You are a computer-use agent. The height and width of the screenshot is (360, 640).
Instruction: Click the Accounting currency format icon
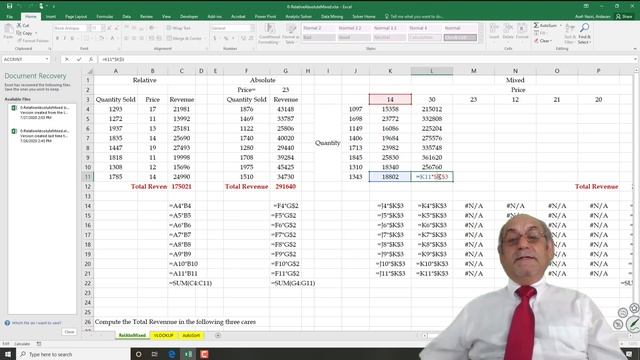click(x=215, y=38)
